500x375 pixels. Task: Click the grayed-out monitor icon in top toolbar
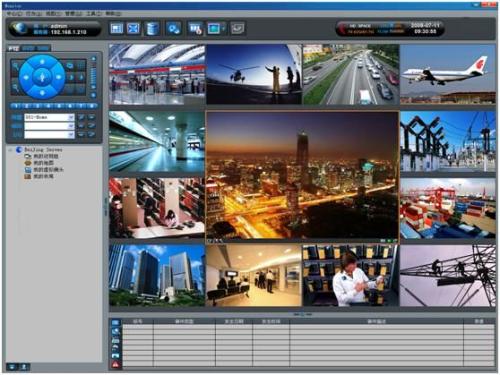click(237, 29)
